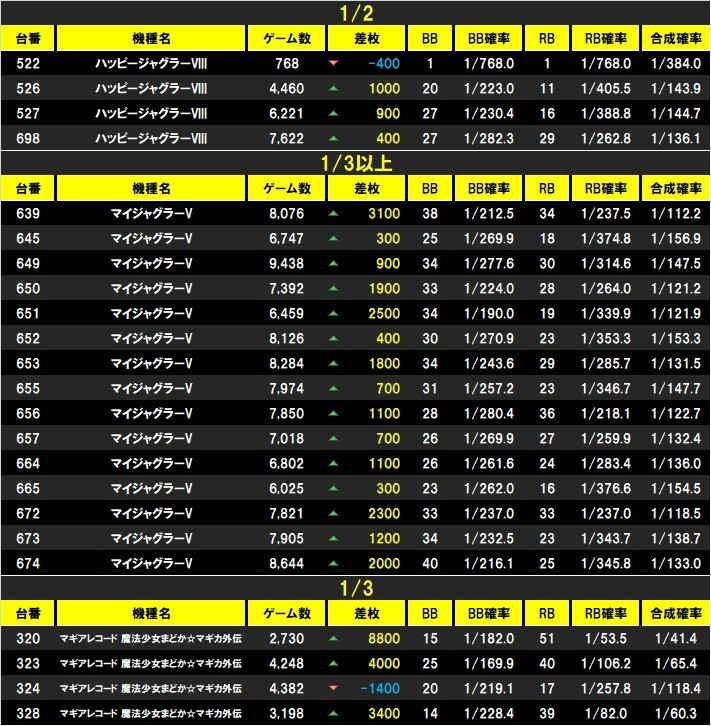
Task: Click the green up arrow in row 651
Action: click(x=333, y=313)
